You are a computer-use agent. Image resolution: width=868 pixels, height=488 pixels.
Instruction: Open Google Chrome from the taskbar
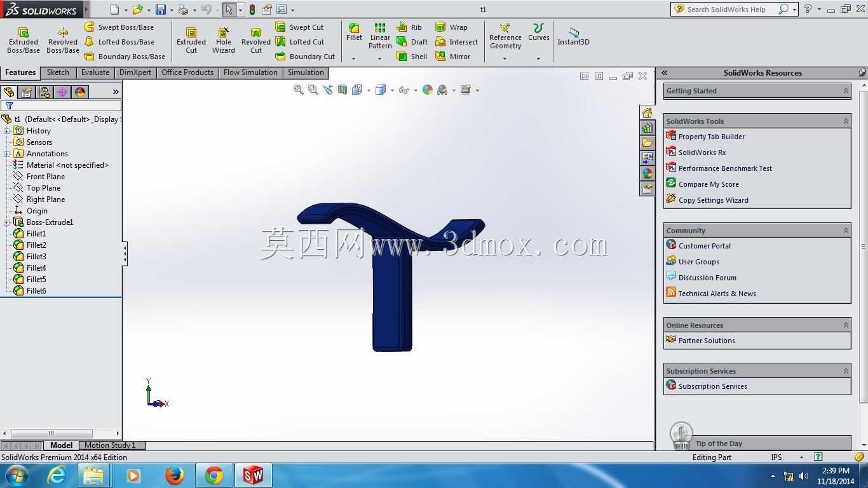click(x=214, y=475)
